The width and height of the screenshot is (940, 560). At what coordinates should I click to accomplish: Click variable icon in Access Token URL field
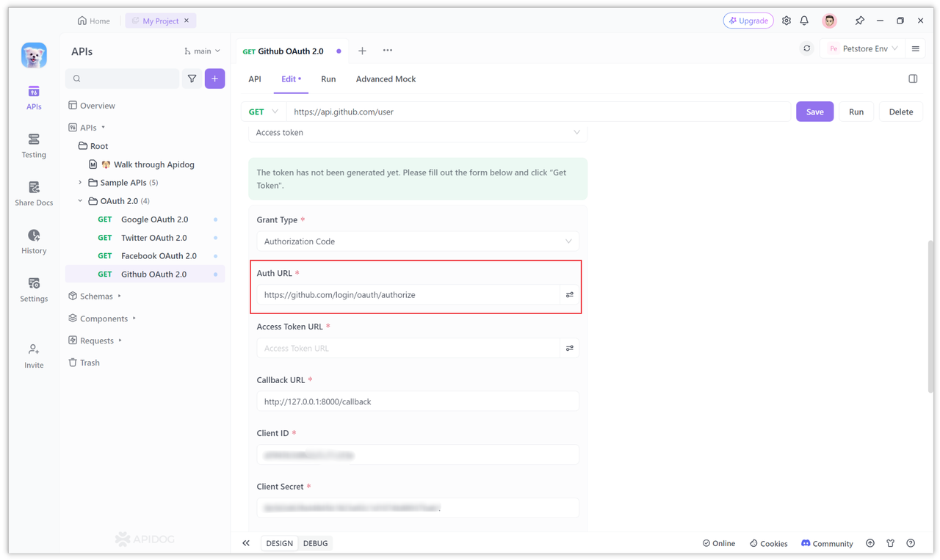570,348
